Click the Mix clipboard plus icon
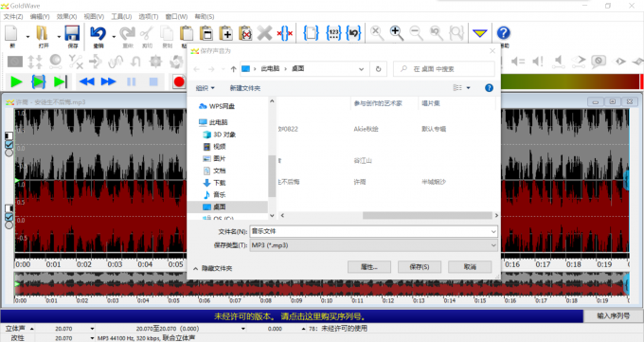Screen dimensions: 644x342 [x=226, y=33]
